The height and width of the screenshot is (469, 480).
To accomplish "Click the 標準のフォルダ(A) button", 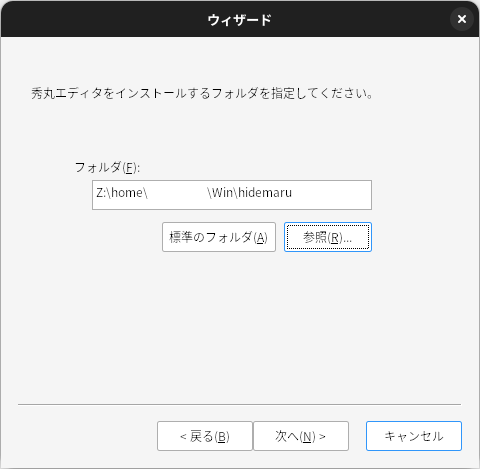I will (x=219, y=237).
